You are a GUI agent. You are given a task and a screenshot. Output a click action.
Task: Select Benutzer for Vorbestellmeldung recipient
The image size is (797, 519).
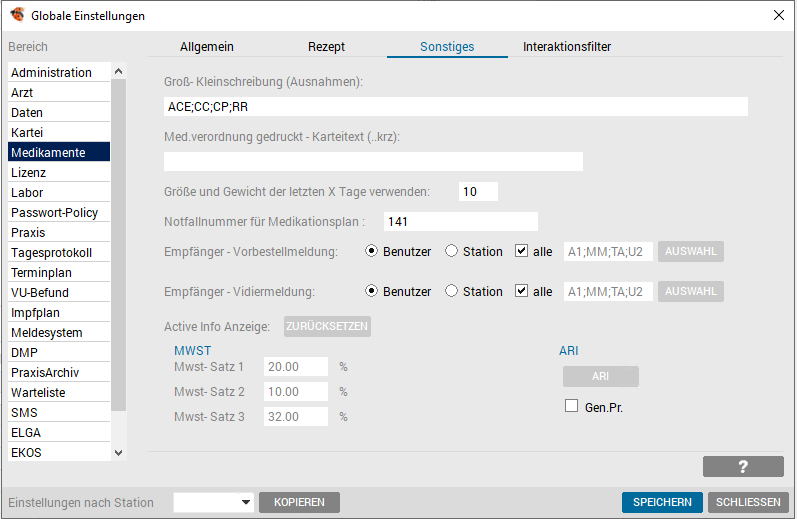(x=372, y=251)
